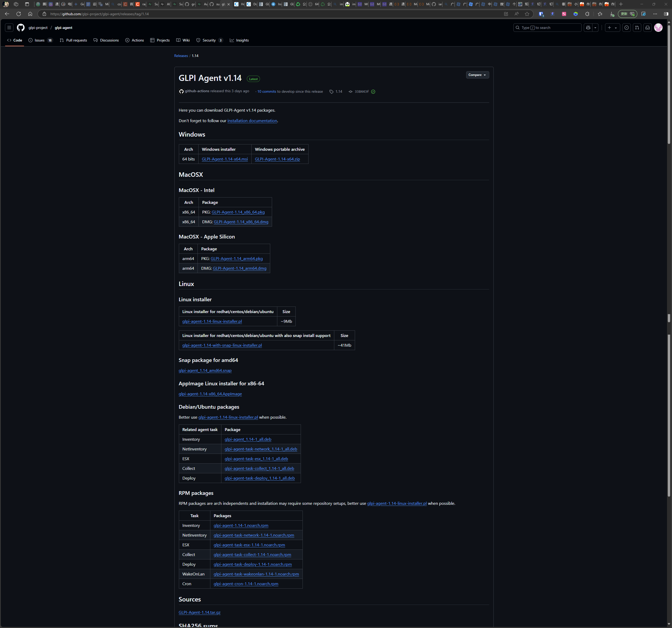Open the tab actions menu icon

pos(27,4)
